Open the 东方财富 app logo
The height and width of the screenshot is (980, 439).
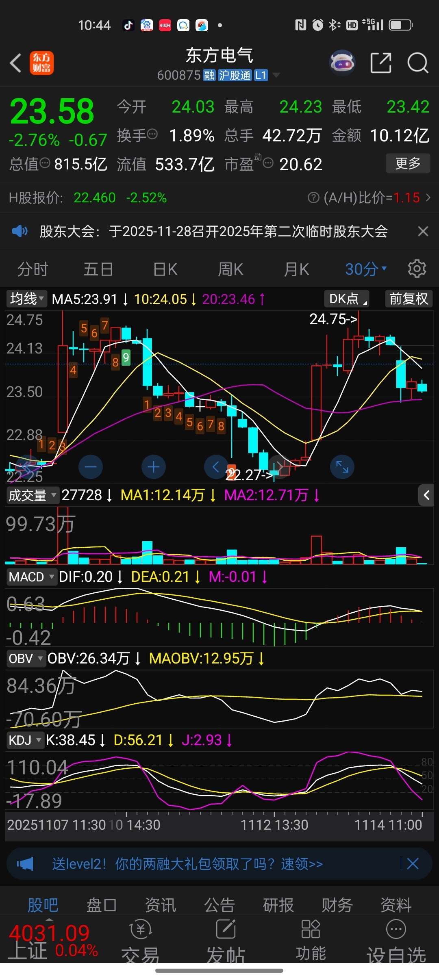tap(41, 63)
